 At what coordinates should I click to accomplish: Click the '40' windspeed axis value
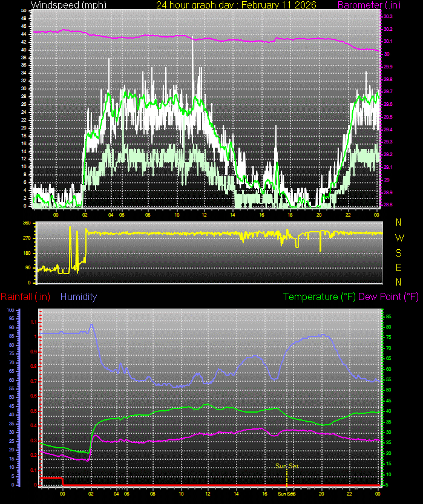(24, 50)
